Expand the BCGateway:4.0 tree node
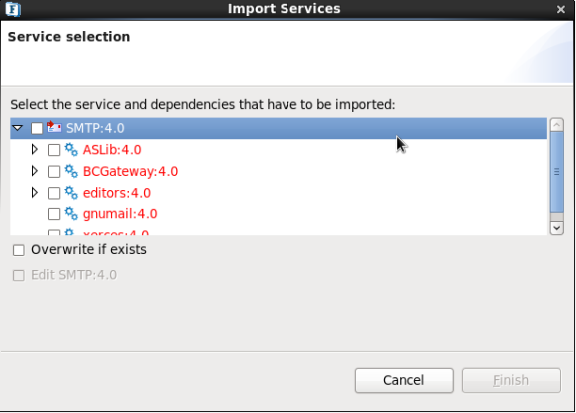The width and height of the screenshot is (576, 413). (x=35, y=171)
